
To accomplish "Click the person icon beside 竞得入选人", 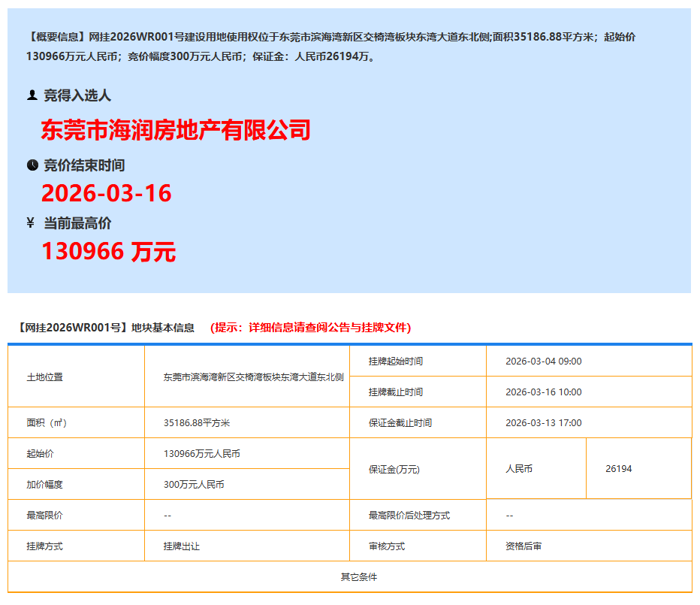I will point(32,95).
